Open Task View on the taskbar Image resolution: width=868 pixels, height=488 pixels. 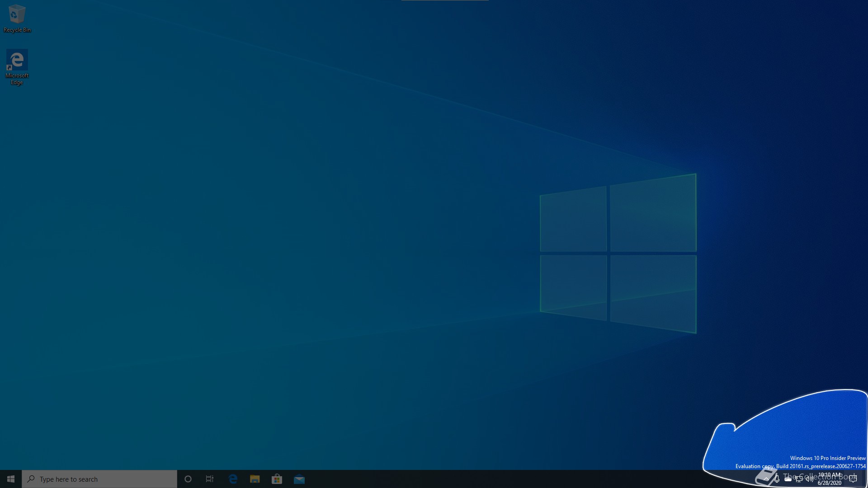(x=210, y=479)
